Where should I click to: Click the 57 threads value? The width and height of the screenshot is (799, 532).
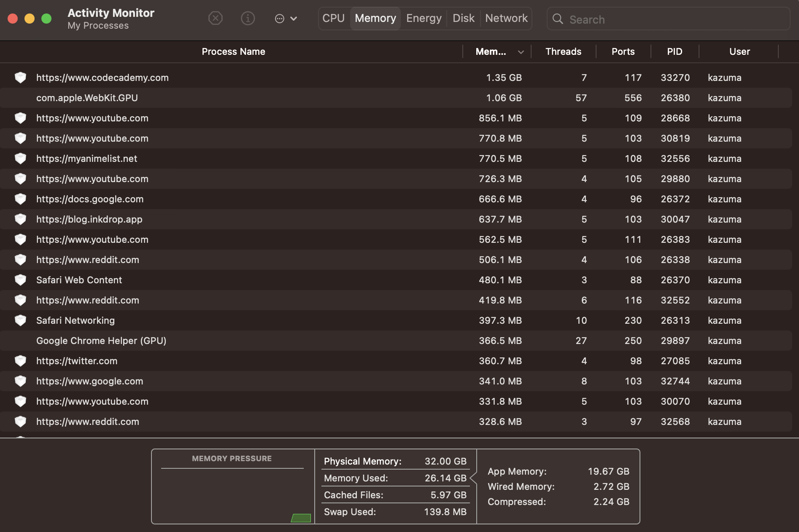tap(581, 98)
